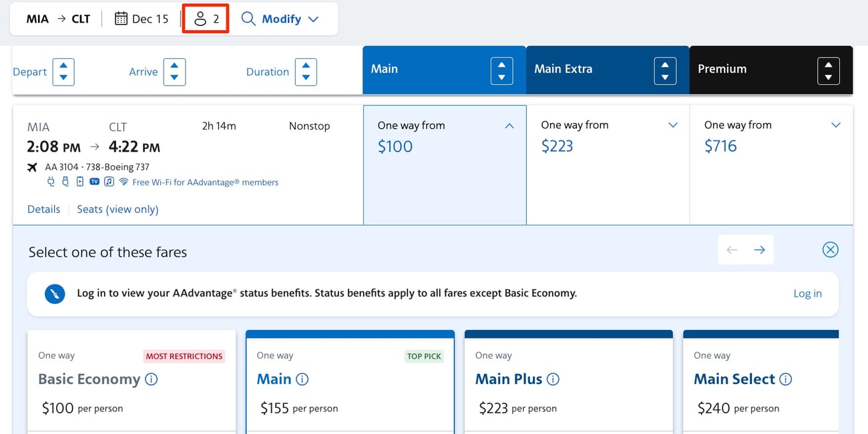Sort flights by Arrive time
The height and width of the screenshot is (434, 868).
point(174,72)
